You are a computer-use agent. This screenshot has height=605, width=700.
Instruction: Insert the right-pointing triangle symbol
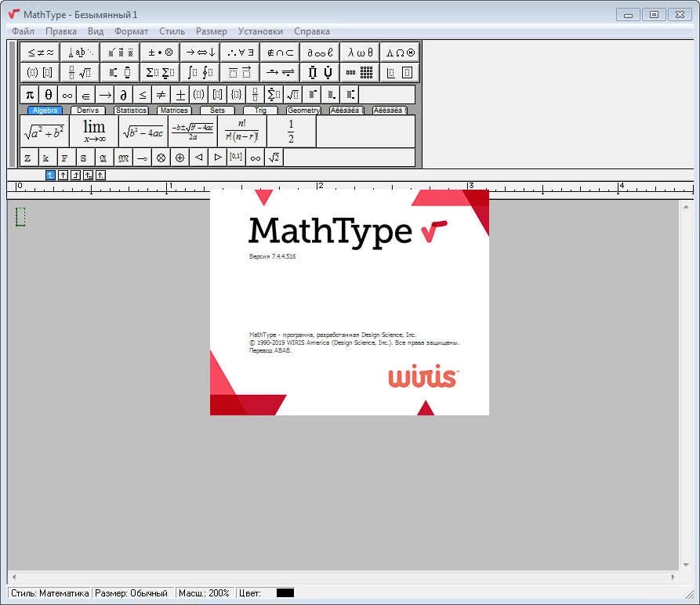click(x=217, y=158)
